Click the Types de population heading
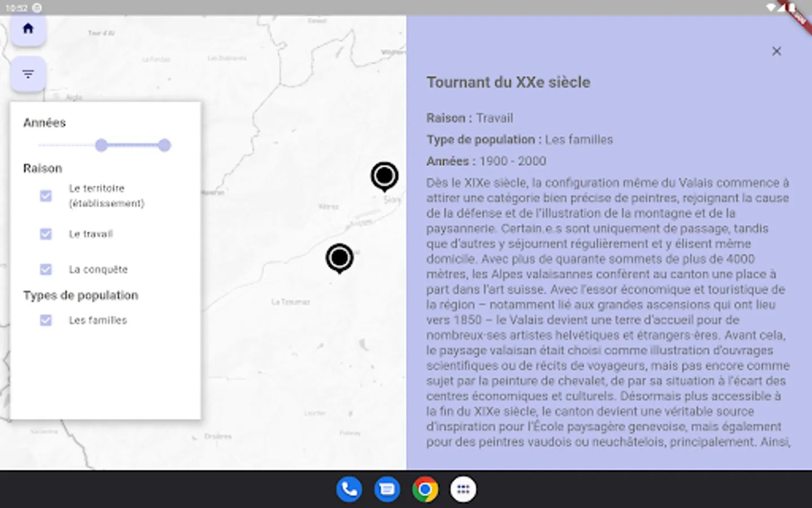 pyautogui.click(x=81, y=295)
